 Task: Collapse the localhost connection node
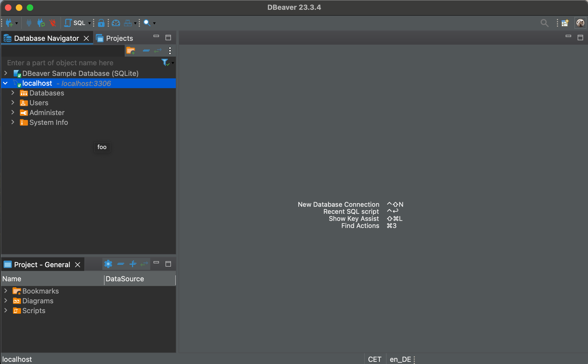coord(5,83)
